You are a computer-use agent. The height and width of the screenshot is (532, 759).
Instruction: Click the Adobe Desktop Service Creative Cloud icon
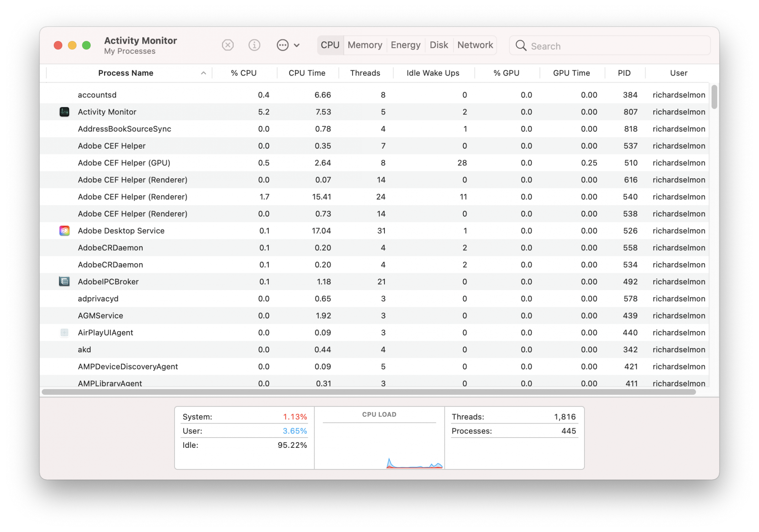click(65, 231)
